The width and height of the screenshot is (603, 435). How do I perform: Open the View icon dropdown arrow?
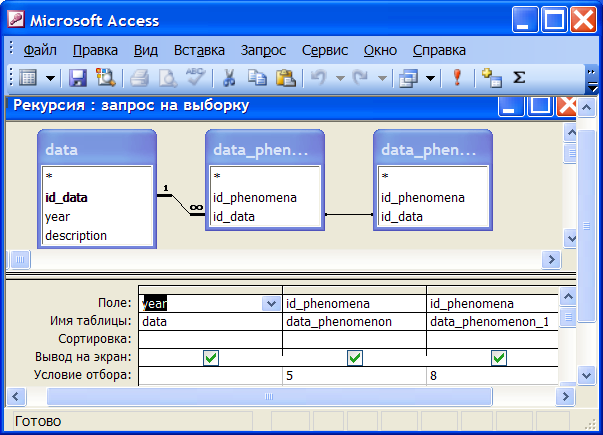pos(50,78)
